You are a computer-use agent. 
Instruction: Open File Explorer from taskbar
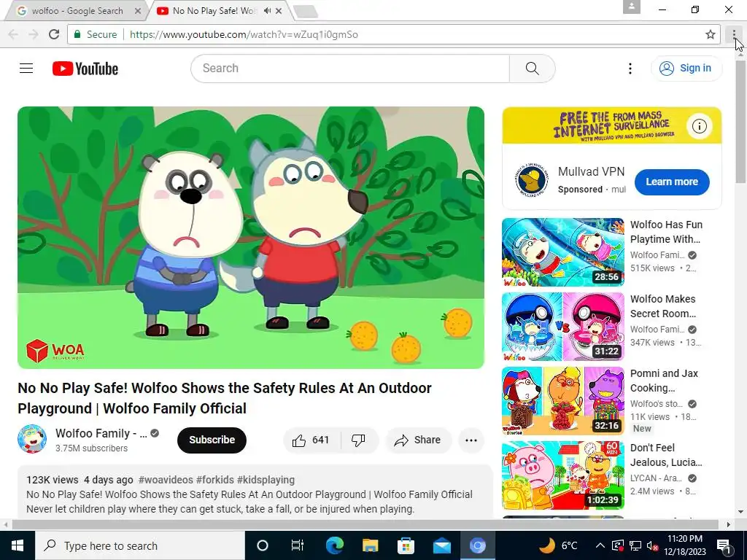click(370, 545)
